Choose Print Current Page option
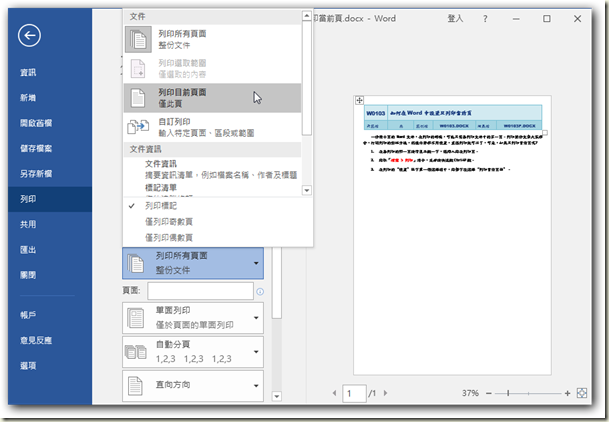This screenshot has width=609, height=422. pos(212,98)
